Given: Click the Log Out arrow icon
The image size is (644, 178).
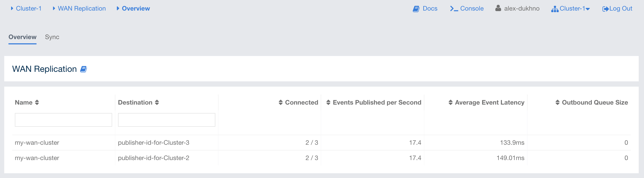Looking at the screenshot, I should (605, 9).
